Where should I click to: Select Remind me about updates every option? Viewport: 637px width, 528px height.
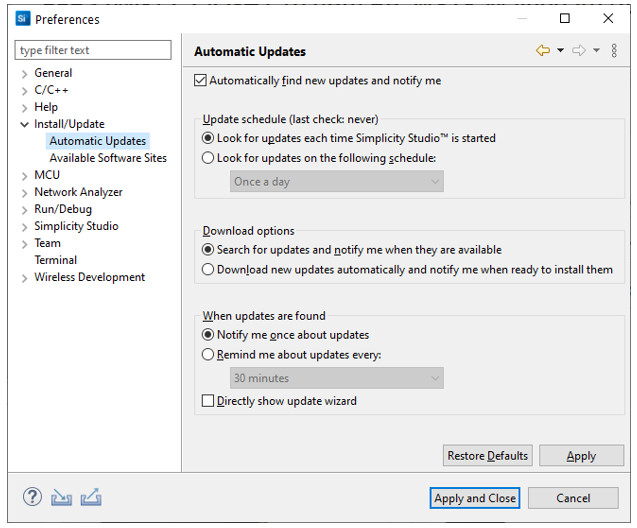208,355
